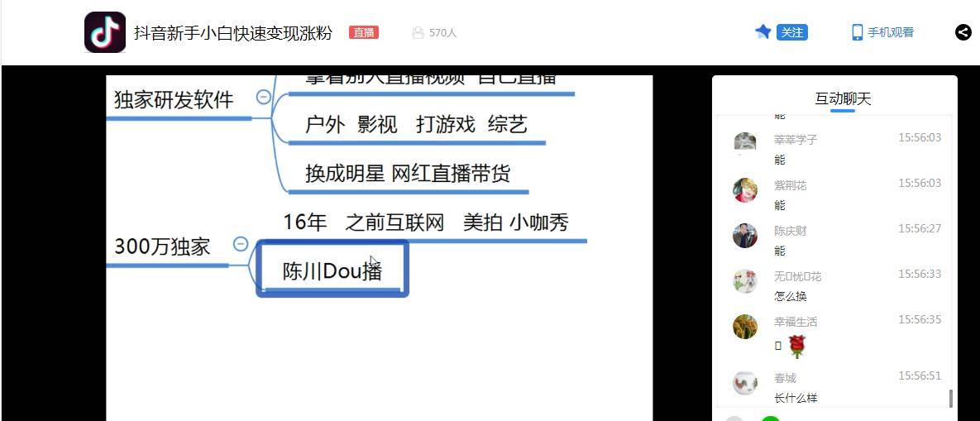Click 紫荆花's avatar in chat
Image resolution: width=980 pixels, height=421 pixels.
pyautogui.click(x=745, y=190)
